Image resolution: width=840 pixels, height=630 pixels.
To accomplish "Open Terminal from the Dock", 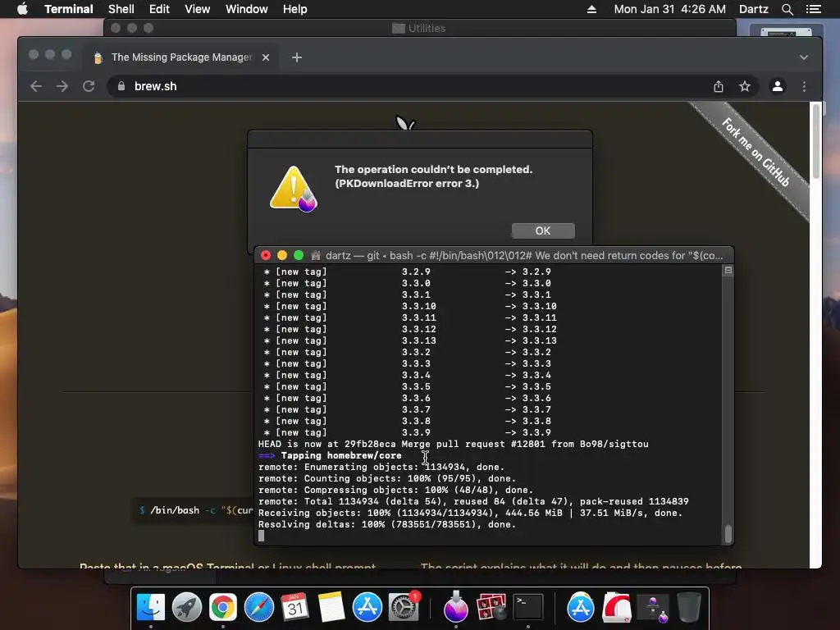I will tap(528, 606).
